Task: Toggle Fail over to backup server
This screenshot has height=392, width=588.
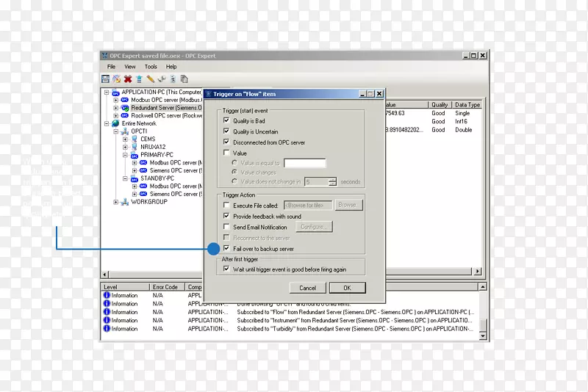Action: point(226,249)
